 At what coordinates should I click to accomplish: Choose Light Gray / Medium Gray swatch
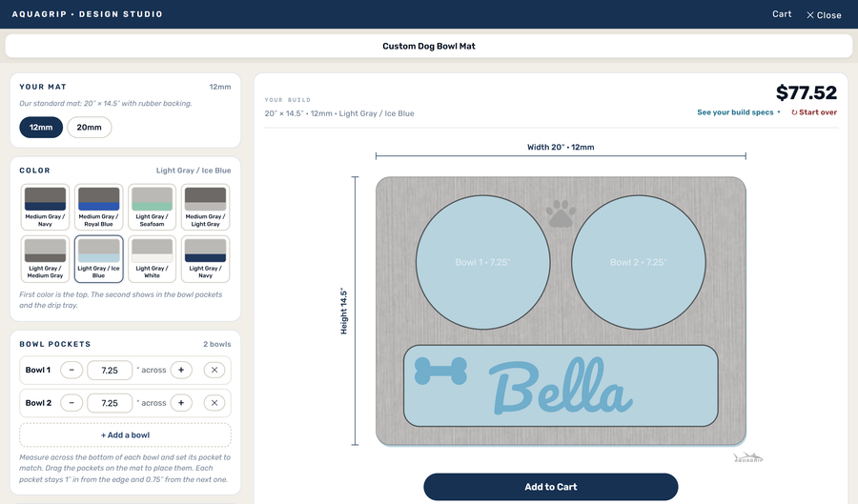(45, 258)
